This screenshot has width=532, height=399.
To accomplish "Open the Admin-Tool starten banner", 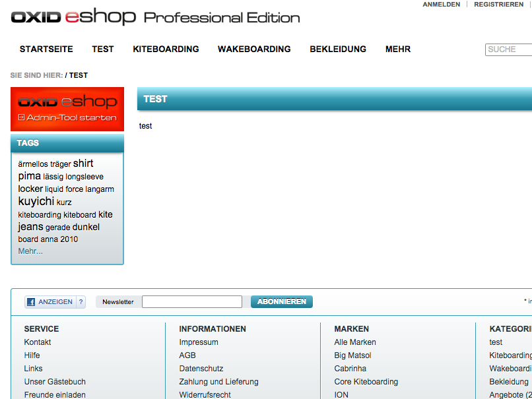I will tap(67, 109).
